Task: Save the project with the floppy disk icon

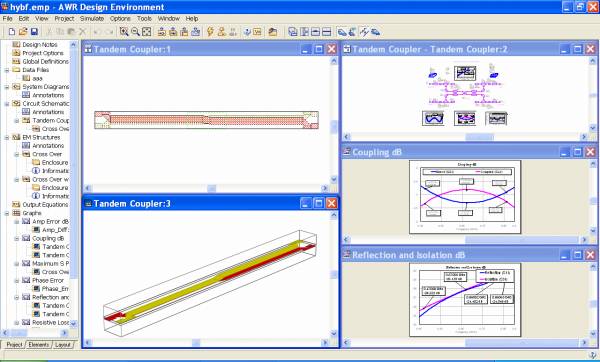Action: click(34, 32)
